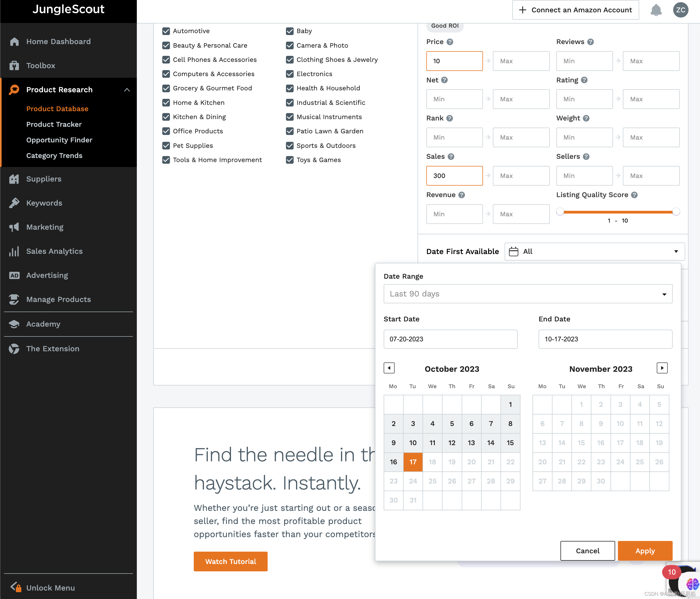Open the Date Range dropdown menu
Viewport: 700px width, 599px height.
528,294
